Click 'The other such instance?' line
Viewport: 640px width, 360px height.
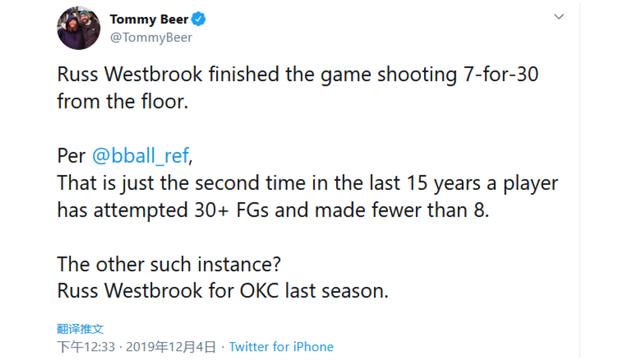[169, 264]
